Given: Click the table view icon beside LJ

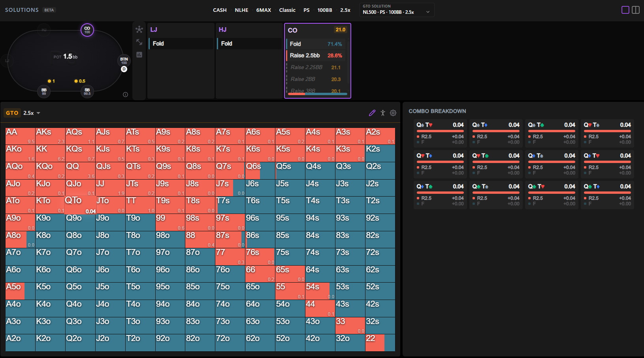Looking at the screenshot, I should 139,29.
